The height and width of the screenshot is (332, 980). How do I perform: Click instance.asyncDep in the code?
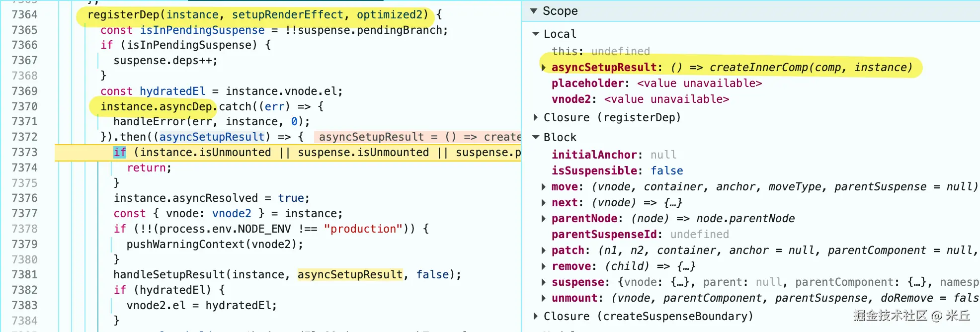pyautogui.click(x=156, y=106)
